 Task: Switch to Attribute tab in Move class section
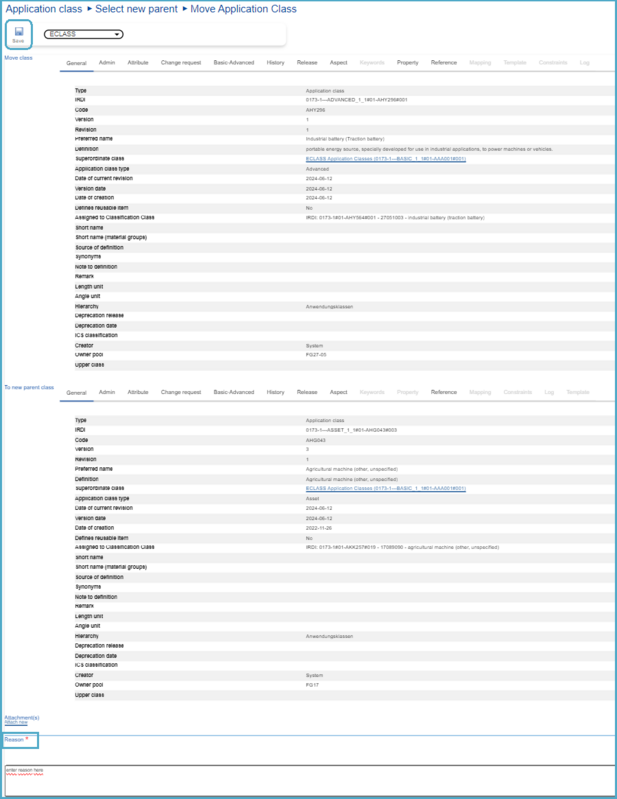click(x=138, y=62)
